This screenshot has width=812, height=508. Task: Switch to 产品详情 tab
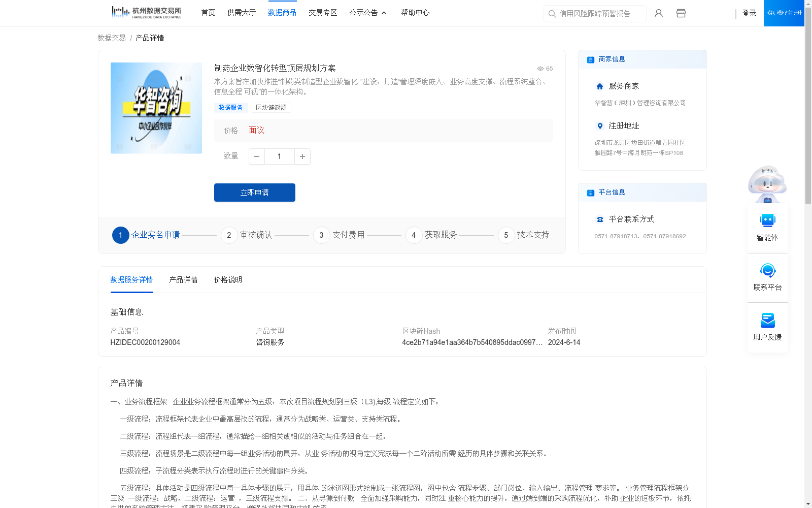pos(183,280)
